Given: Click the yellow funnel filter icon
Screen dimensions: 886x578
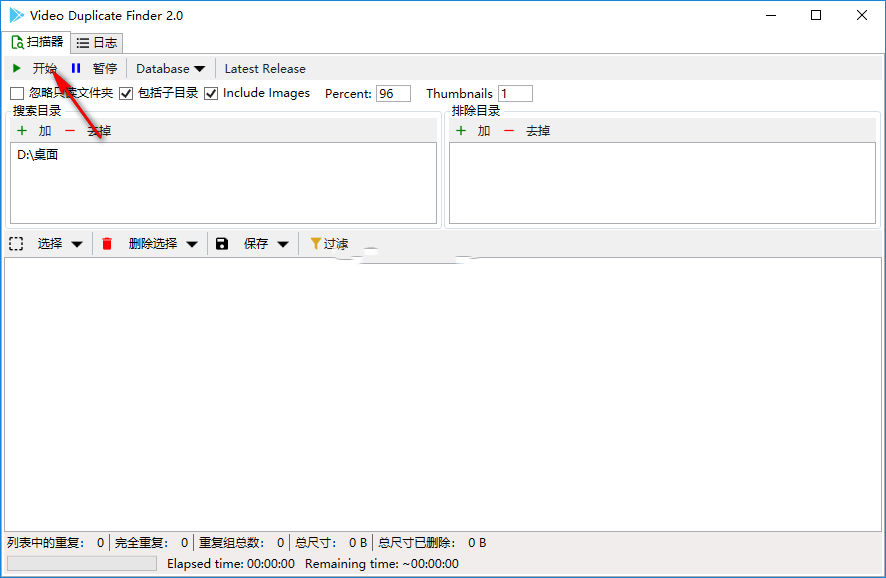Looking at the screenshot, I should [316, 244].
